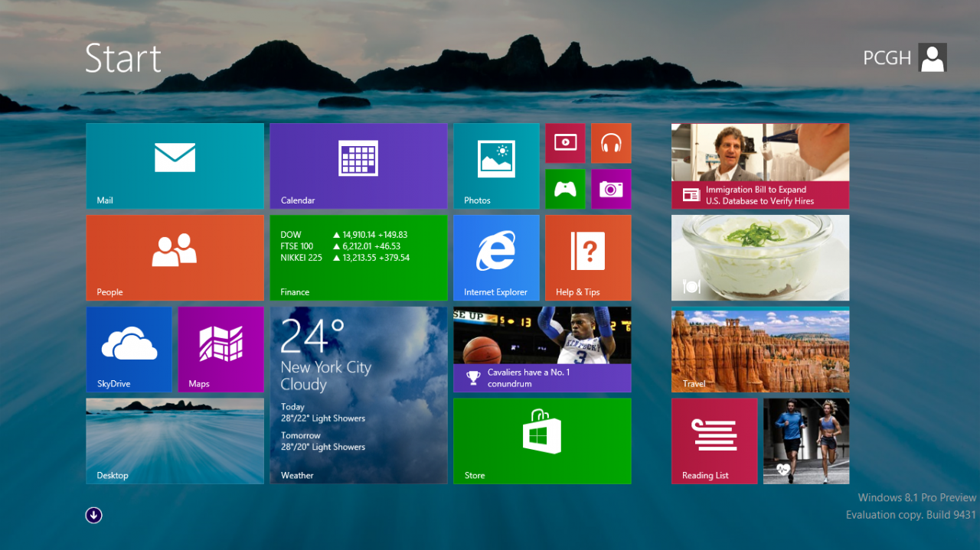Click the Start heading text
The height and width of the screenshot is (550, 980).
tap(123, 58)
